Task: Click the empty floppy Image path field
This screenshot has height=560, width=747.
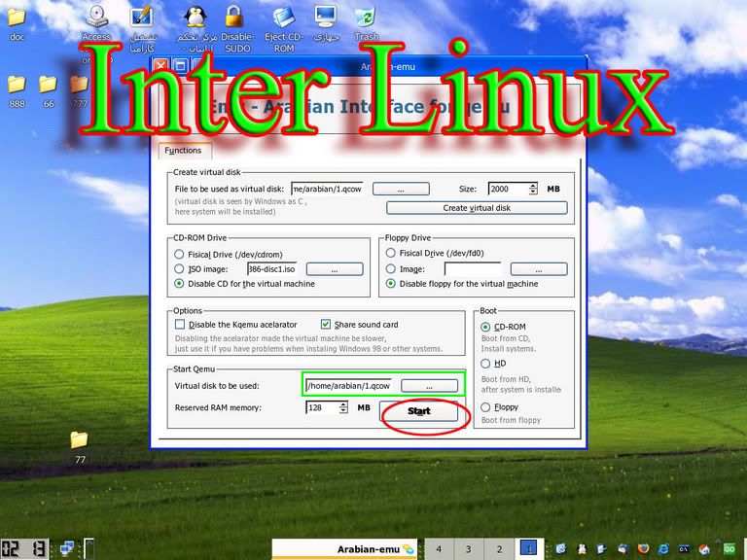Action: pos(472,269)
